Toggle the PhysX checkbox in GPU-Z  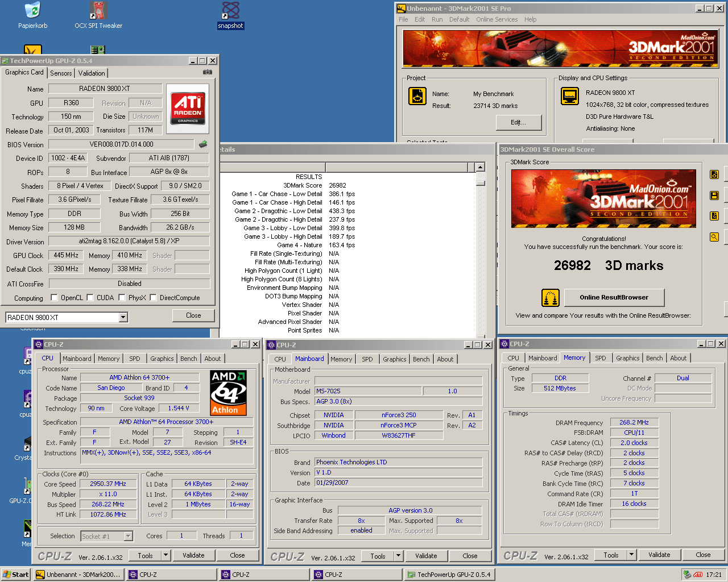click(x=122, y=298)
